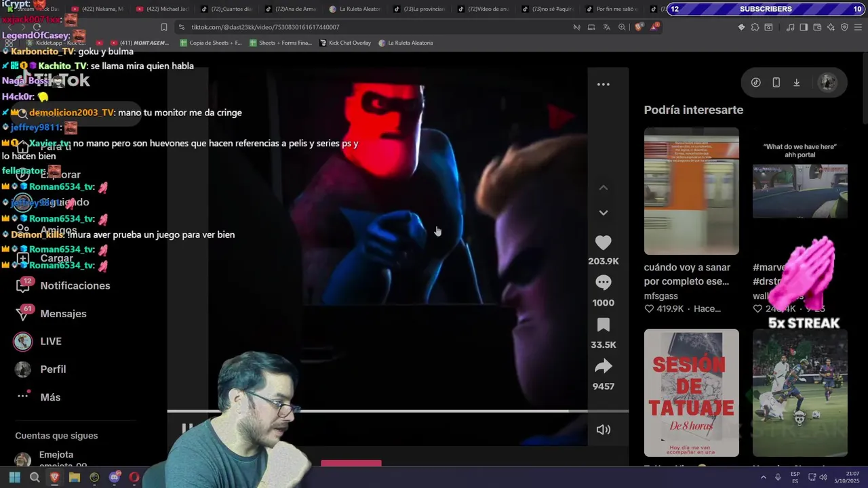This screenshot has height=488, width=868.
Task: Open 'La Ruleta Aleatoria' bookmark
Action: tap(406, 43)
